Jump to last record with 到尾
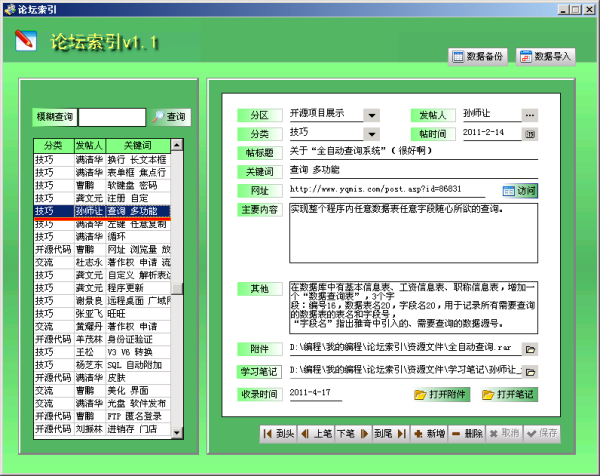The height and width of the screenshot is (476, 600). (391, 434)
